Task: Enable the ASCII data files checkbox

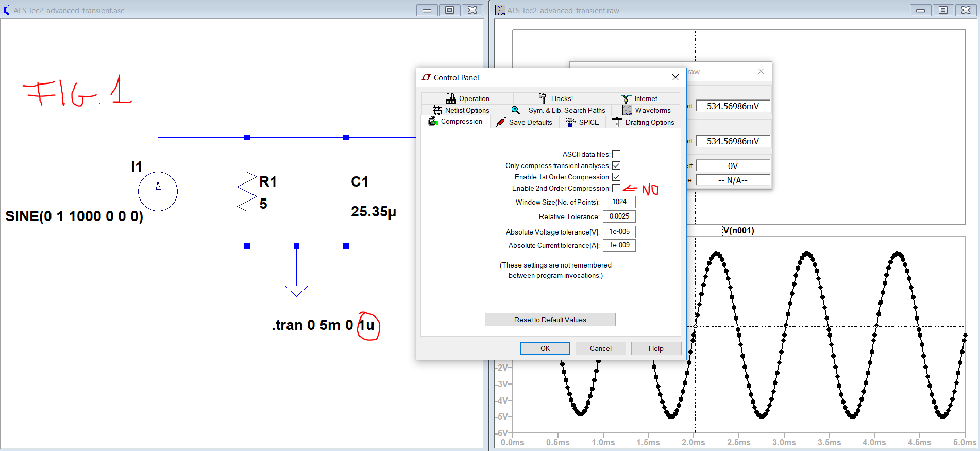Action: click(616, 154)
